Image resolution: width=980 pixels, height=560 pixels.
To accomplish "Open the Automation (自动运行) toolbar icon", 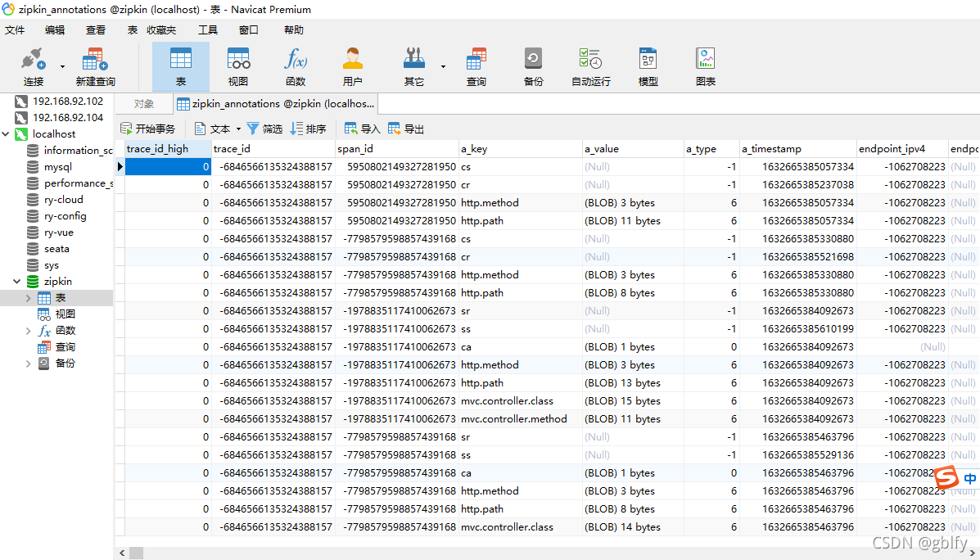I will (x=590, y=67).
